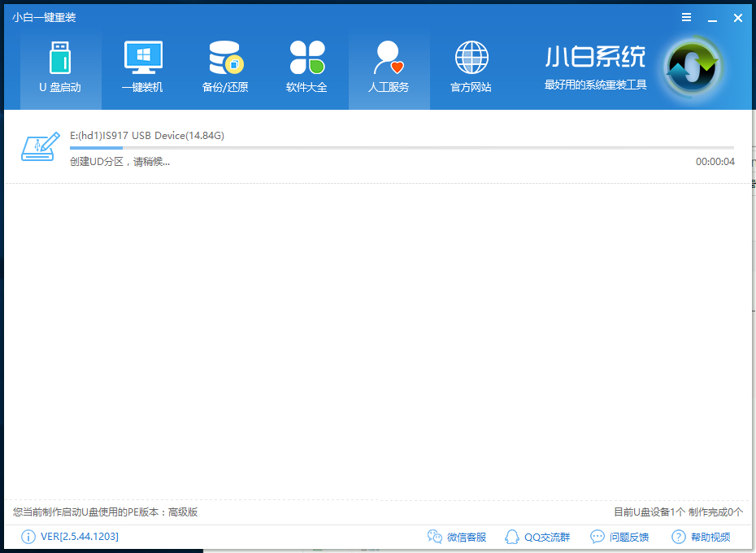Viewport: 756px width, 553px height.
Task: Click the 微信客服 link text
Action: 467,537
